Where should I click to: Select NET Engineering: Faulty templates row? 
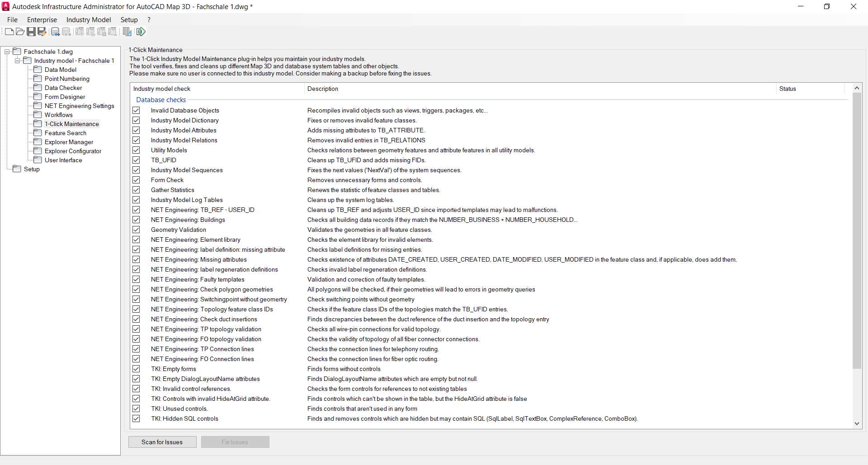(x=198, y=279)
